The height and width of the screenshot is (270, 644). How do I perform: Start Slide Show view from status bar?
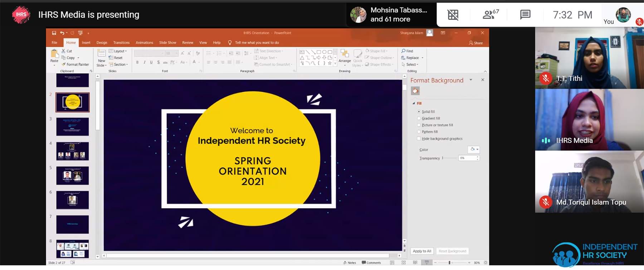[426, 262]
